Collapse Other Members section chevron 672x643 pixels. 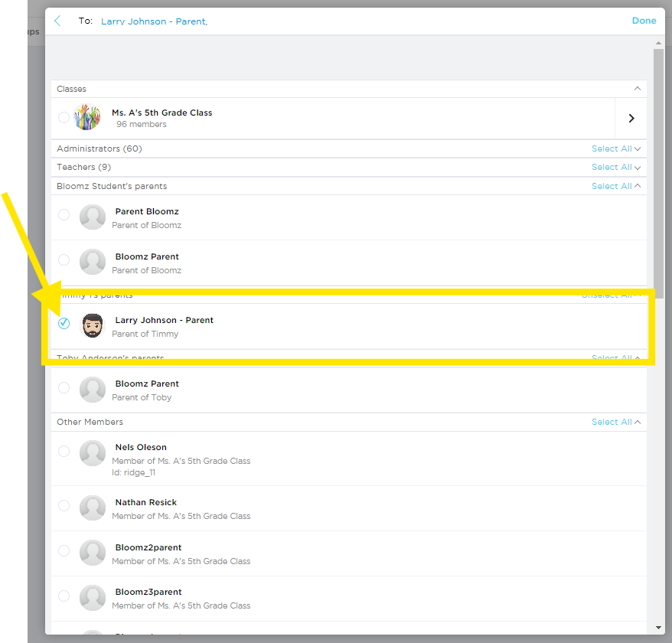click(x=638, y=422)
